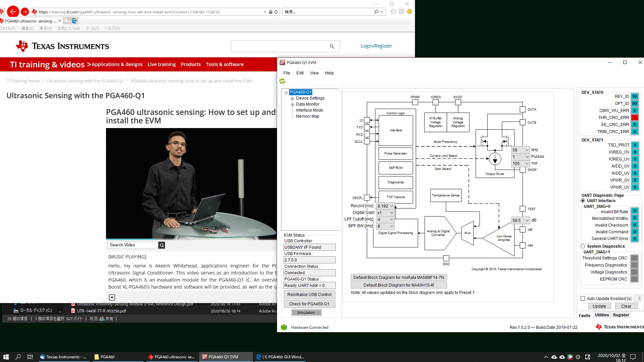Screen dimensions: 644x362
Task: Expand the Data Monitor tree node
Action: (292, 105)
